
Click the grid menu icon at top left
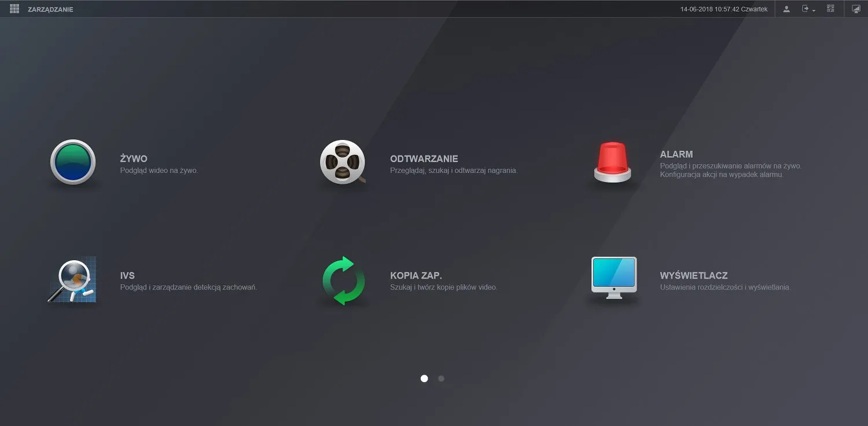click(x=14, y=9)
